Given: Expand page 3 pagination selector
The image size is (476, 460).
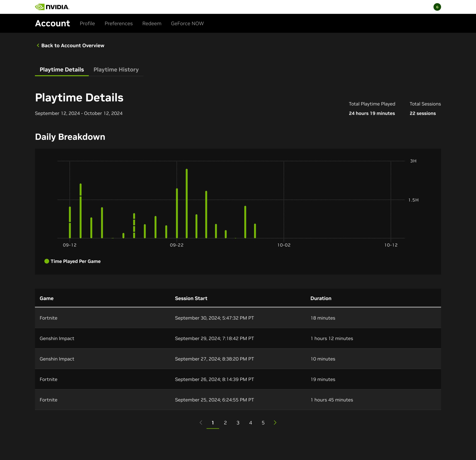Looking at the screenshot, I should point(238,423).
